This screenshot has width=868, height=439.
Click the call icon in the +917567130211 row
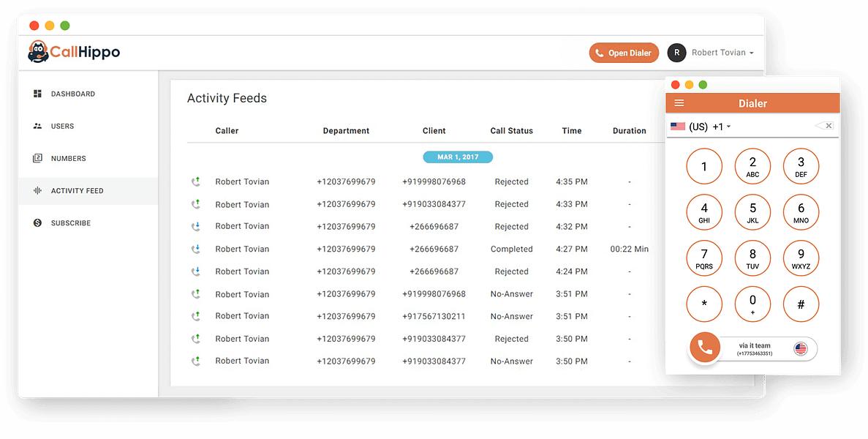tap(196, 316)
